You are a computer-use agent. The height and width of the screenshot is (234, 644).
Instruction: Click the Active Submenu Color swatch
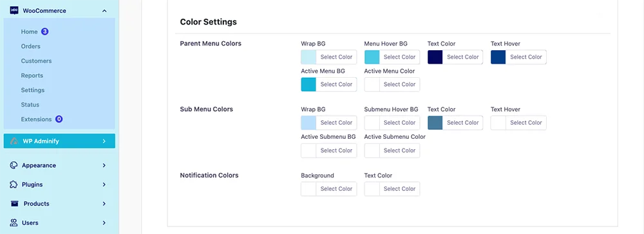coord(372,150)
